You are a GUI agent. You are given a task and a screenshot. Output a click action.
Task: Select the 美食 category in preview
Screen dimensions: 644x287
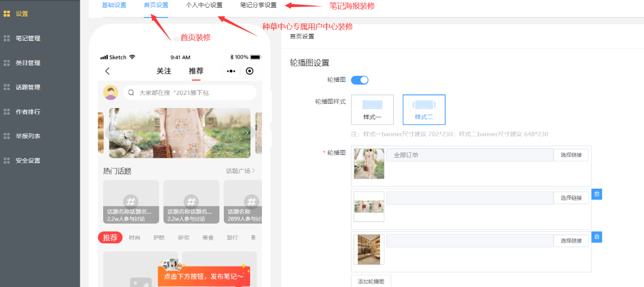coord(208,237)
